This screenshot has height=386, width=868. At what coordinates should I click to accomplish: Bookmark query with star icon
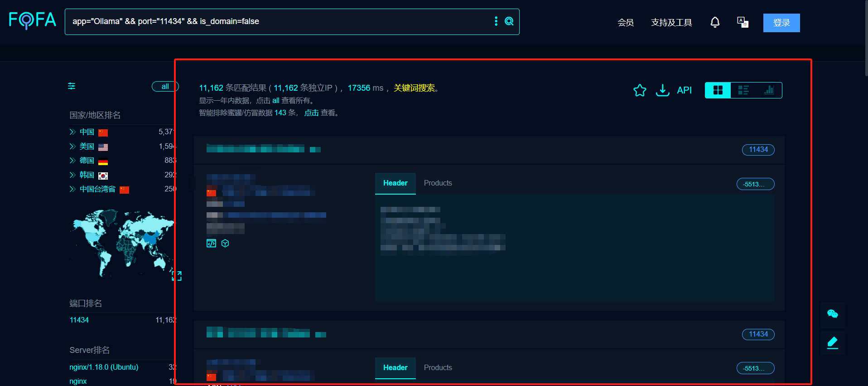click(640, 90)
